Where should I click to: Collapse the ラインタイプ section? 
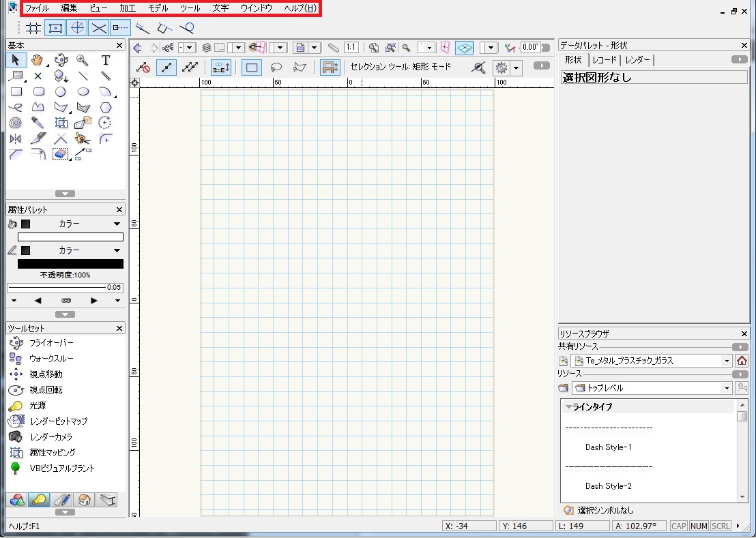(569, 407)
